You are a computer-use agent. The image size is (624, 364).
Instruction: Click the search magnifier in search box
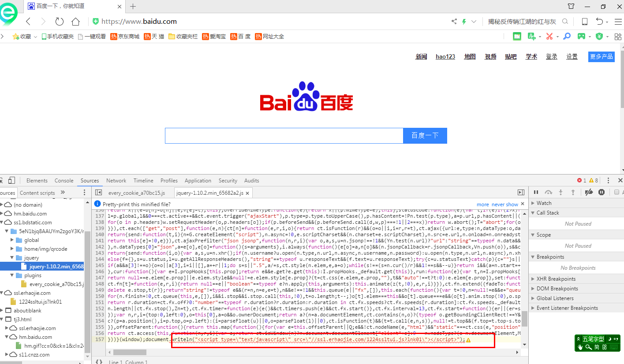(565, 21)
